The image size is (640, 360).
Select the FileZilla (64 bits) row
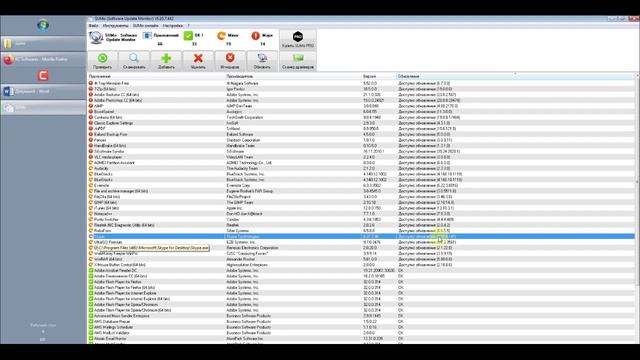point(361,197)
